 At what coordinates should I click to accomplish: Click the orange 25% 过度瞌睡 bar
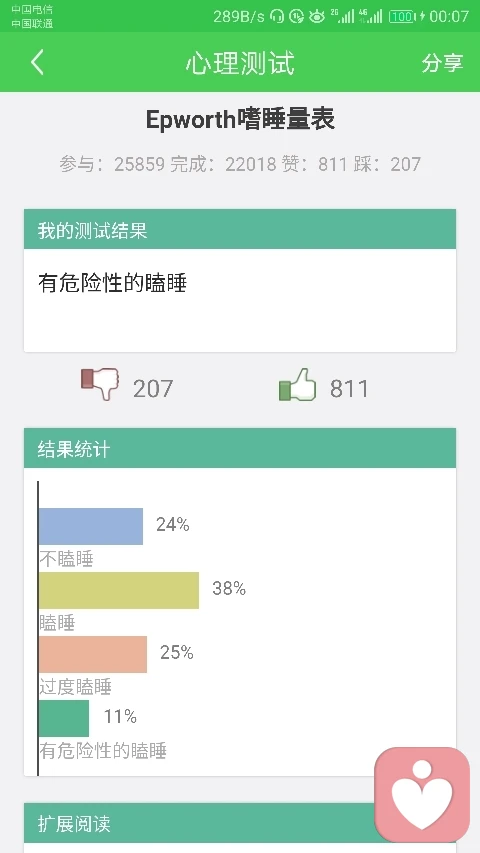coord(93,654)
